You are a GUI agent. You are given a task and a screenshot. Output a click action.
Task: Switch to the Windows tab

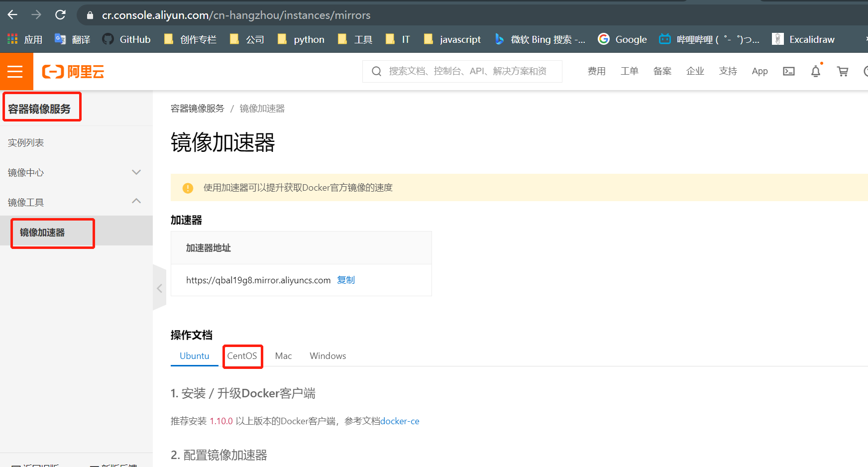(327, 356)
